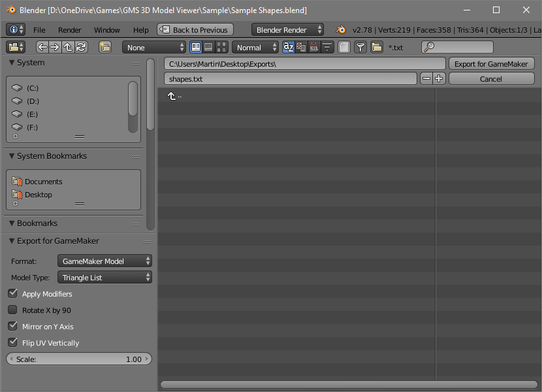The width and height of the screenshot is (542, 392).
Task: Click the Scale value slider
Action: (x=79, y=359)
